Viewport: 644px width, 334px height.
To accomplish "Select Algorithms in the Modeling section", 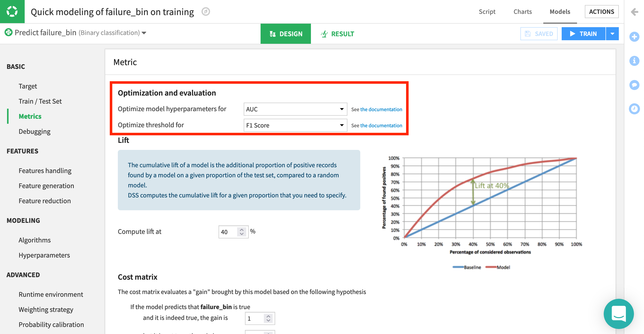I will click(x=34, y=240).
